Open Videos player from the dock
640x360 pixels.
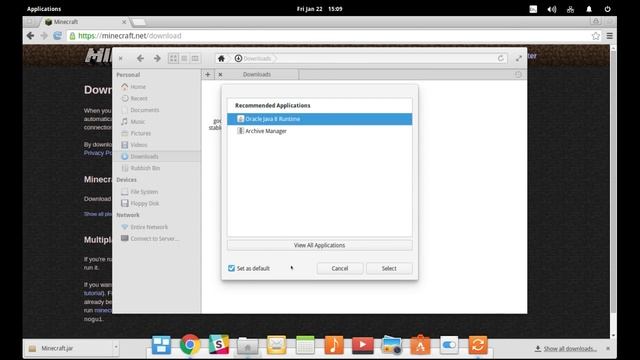362,345
